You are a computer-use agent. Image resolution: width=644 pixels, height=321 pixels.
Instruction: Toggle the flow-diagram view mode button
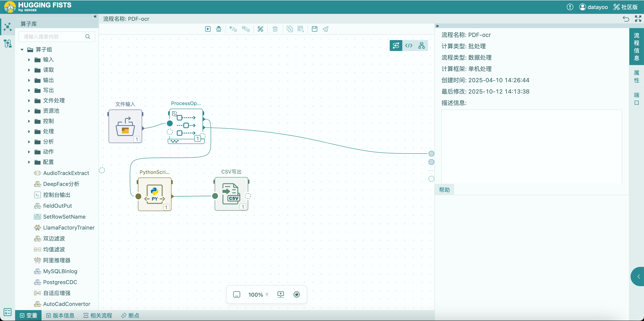point(396,46)
